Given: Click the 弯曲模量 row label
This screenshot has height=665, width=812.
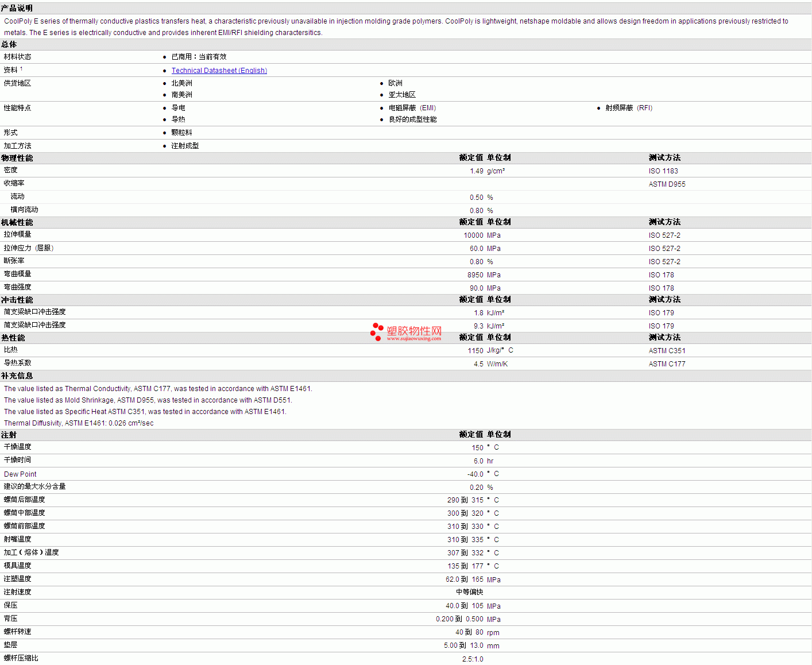Looking at the screenshot, I should pyautogui.click(x=18, y=274).
